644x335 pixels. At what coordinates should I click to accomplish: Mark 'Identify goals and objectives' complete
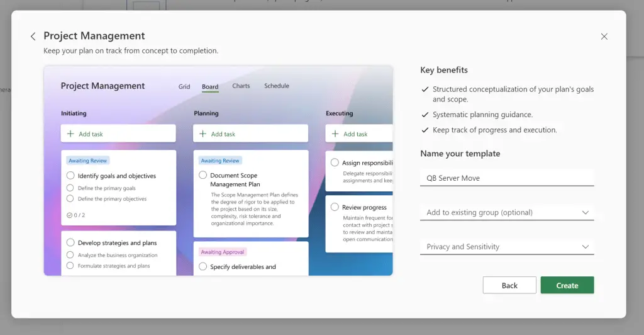point(70,176)
